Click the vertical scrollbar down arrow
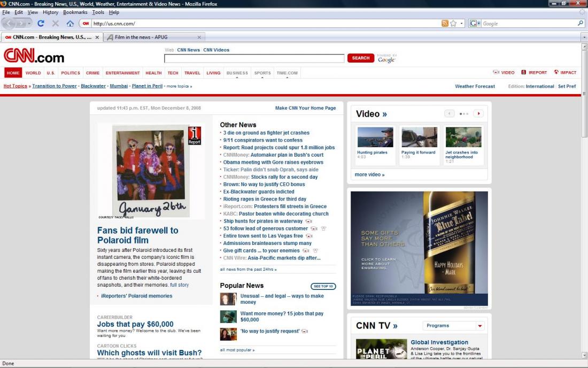 (584, 355)
